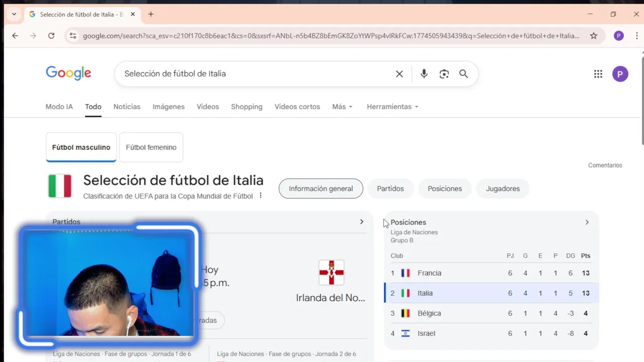This screenshot has height=362, width=644.
Task: Click the Selección de fútbol de Italia heading
Action: [x=173, y=180]
